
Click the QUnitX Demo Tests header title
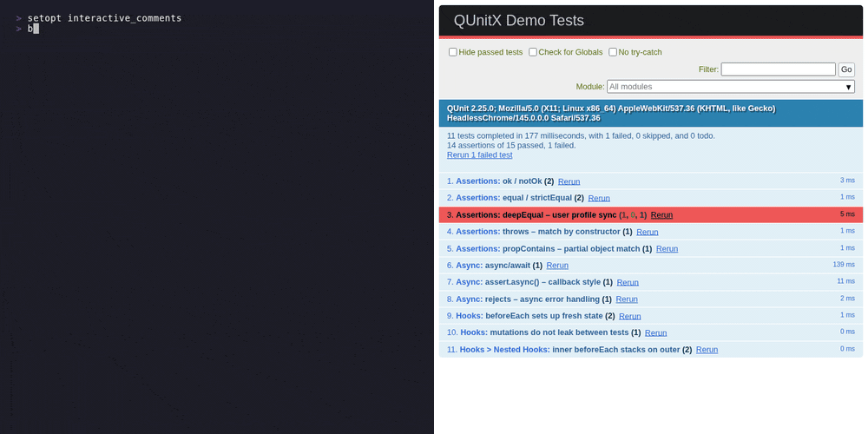coord(519,21)
